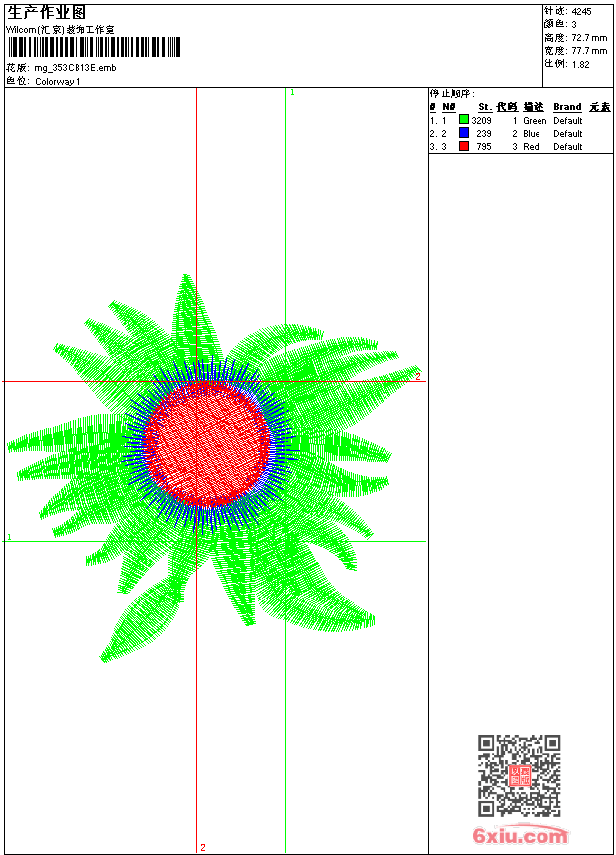616x855 pixels.
Task: Click the QR code image
Action: point(519,775)
